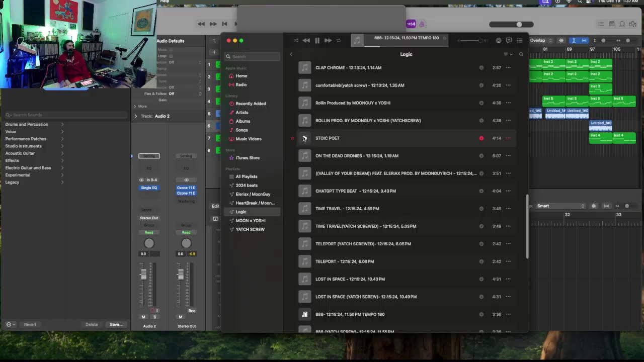Viewport: 644px width, 362px height.
Task: Adjust Stereo Out volume fader
Action: point(181,275)
